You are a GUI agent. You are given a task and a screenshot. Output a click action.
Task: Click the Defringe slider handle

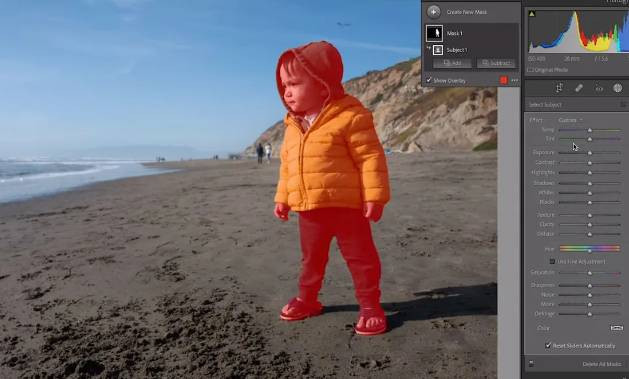point(590,314)
